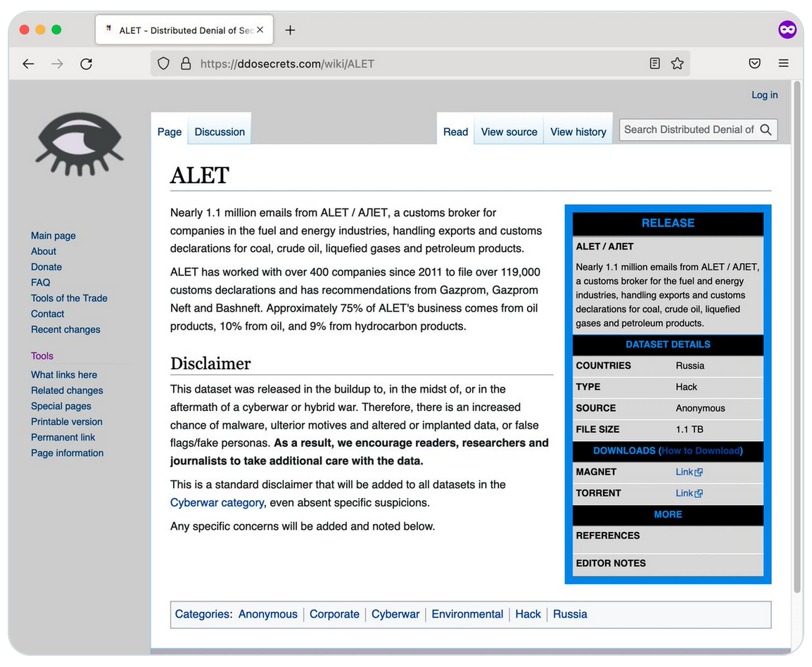Open the Anonymous category

pyautogui.click(x=267, y=614)
